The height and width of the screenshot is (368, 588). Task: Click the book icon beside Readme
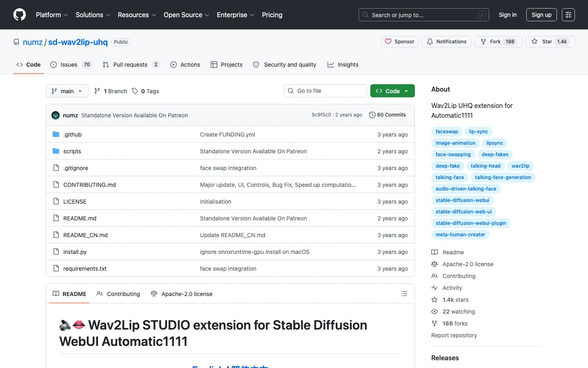point(434,252)
